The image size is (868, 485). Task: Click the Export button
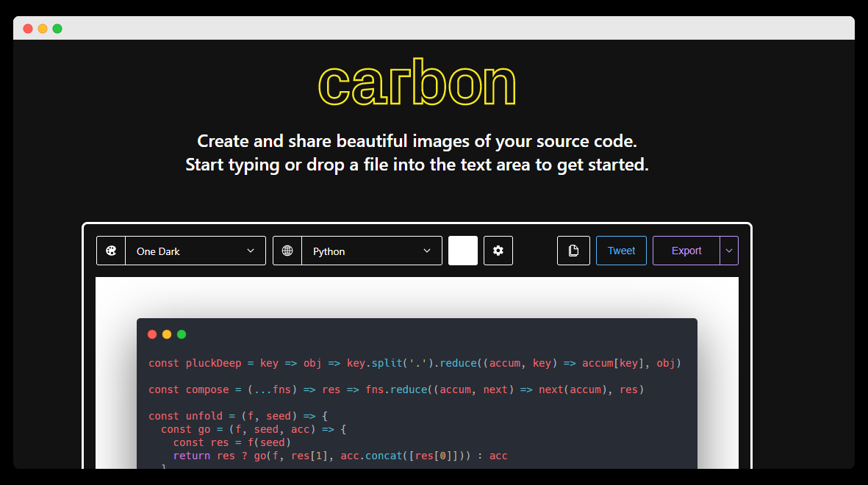coord(686,251)
